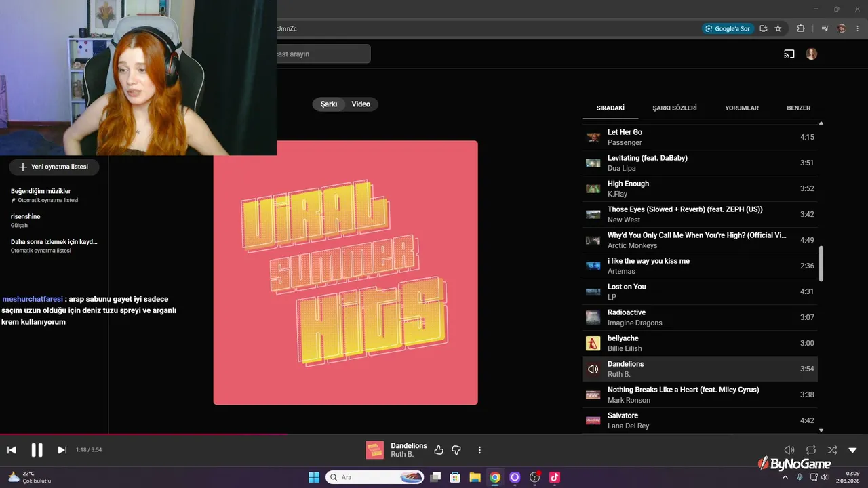Click the queue scrollbar down arrow
868x488 pixels.
821,430
